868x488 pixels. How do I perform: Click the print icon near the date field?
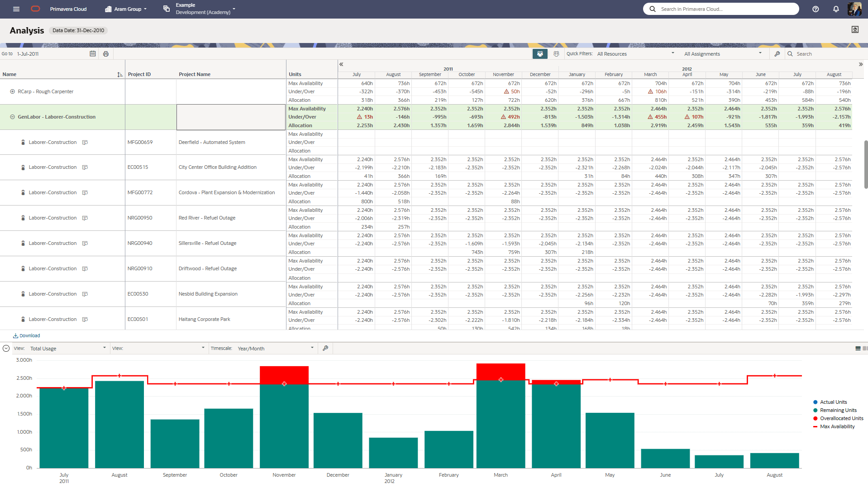(106, 54)
